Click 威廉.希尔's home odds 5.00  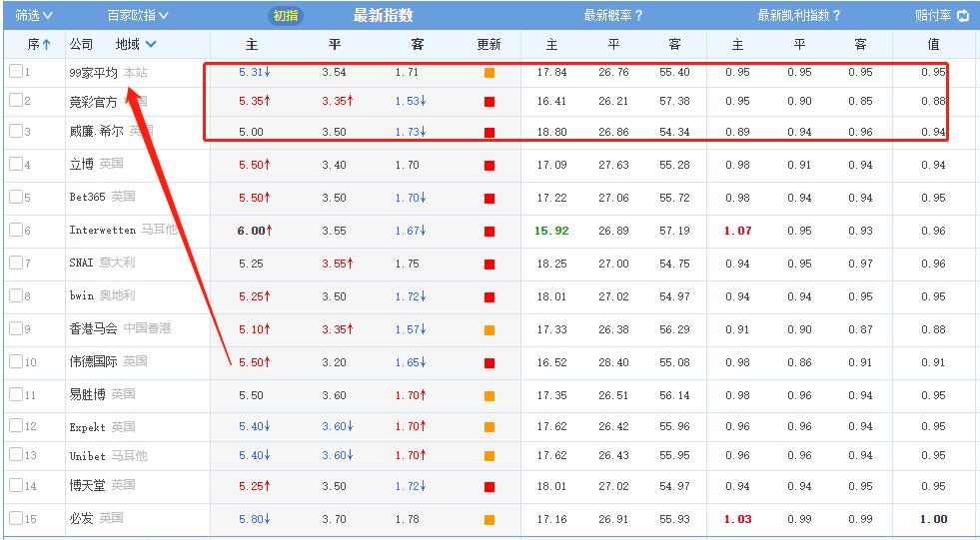(252, 133)
